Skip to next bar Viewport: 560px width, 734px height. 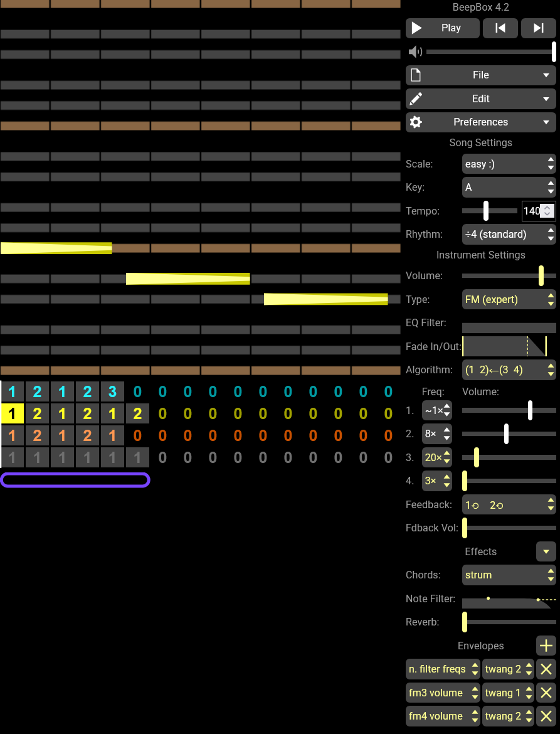(539, 28)
